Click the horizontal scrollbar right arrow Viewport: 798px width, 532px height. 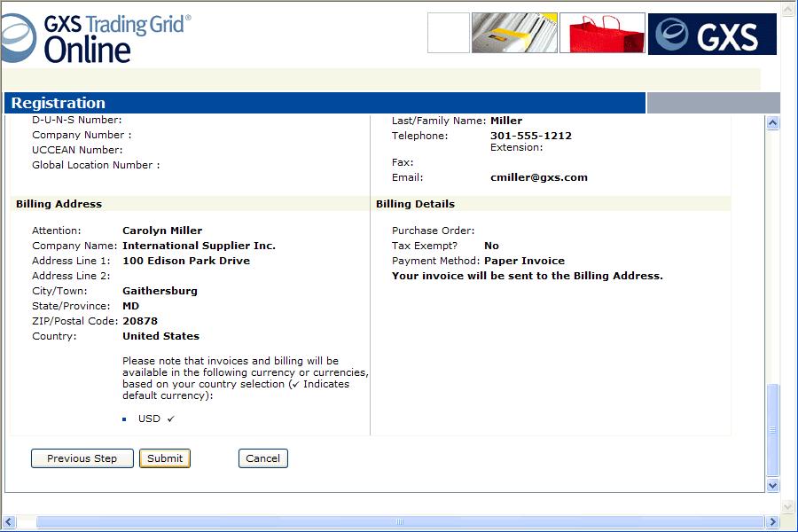773,521
